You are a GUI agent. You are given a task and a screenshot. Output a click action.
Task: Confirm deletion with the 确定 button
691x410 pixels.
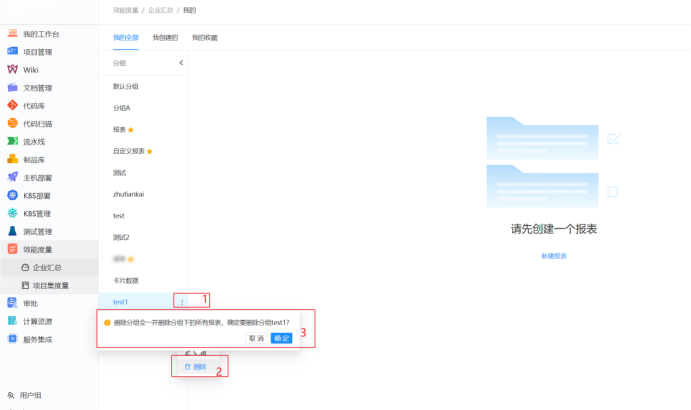281,338
